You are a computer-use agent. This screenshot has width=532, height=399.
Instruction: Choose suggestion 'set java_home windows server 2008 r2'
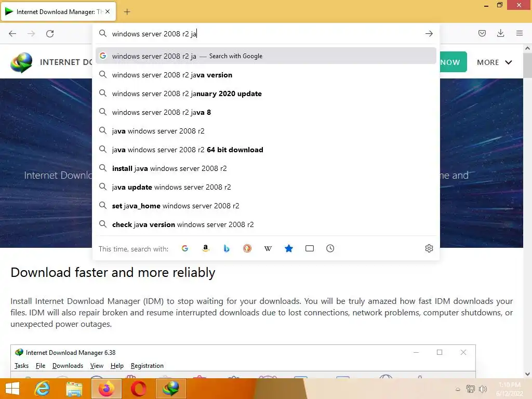click(266, 206)
